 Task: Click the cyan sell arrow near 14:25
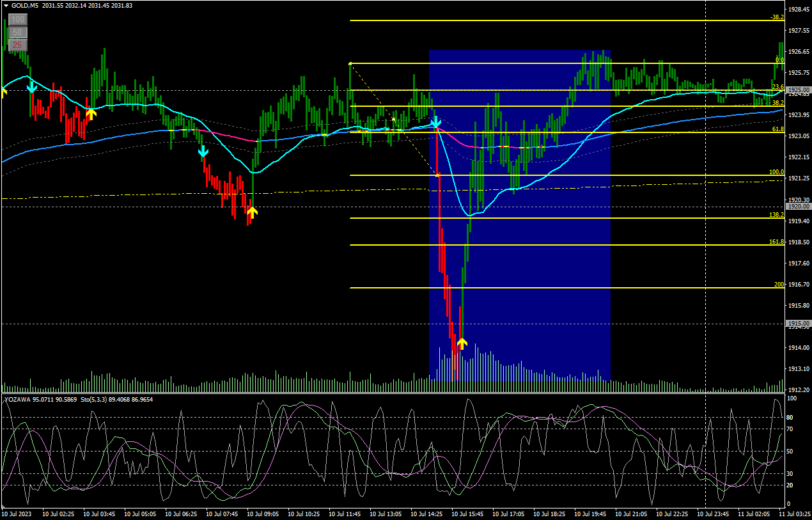click(435, 122)
